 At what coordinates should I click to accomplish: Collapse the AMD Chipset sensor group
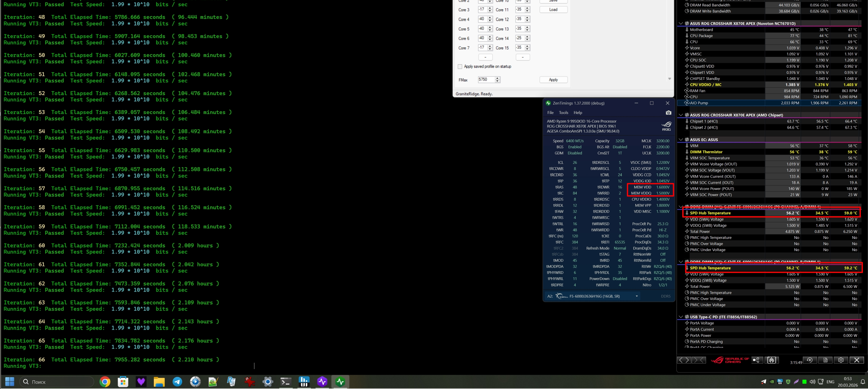pyautogui.click(x=681, y=115)
